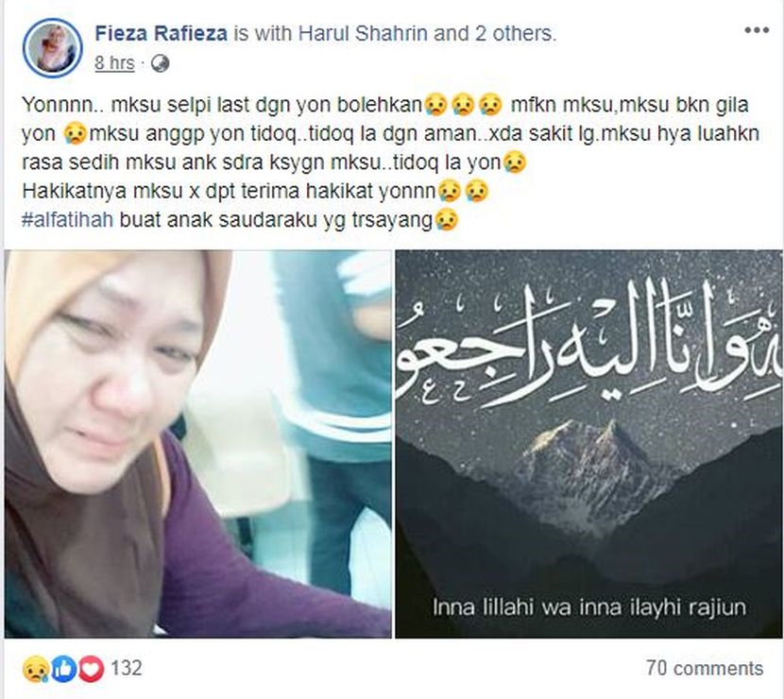Open the Harul Shahrin tagged profile link

coord(363,33)
